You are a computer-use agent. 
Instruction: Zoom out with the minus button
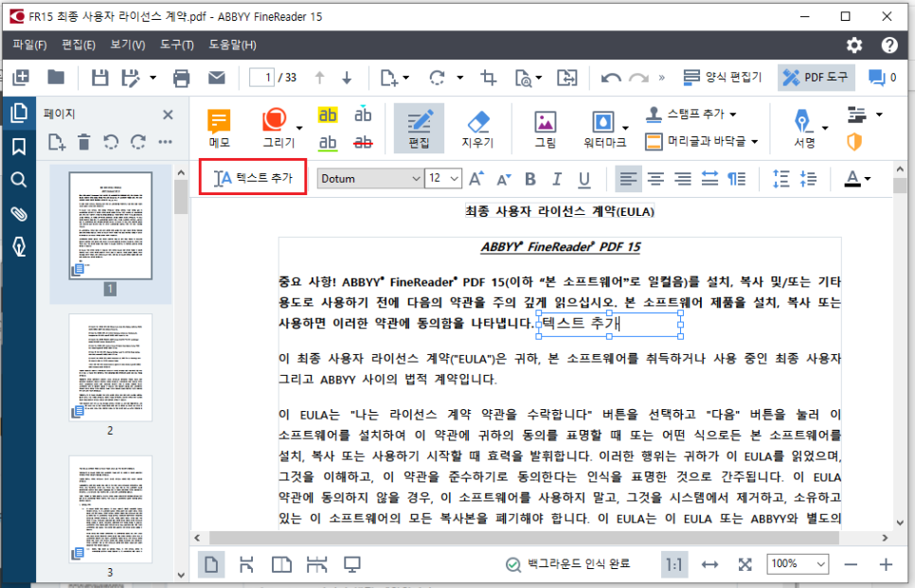coord(851,564)
